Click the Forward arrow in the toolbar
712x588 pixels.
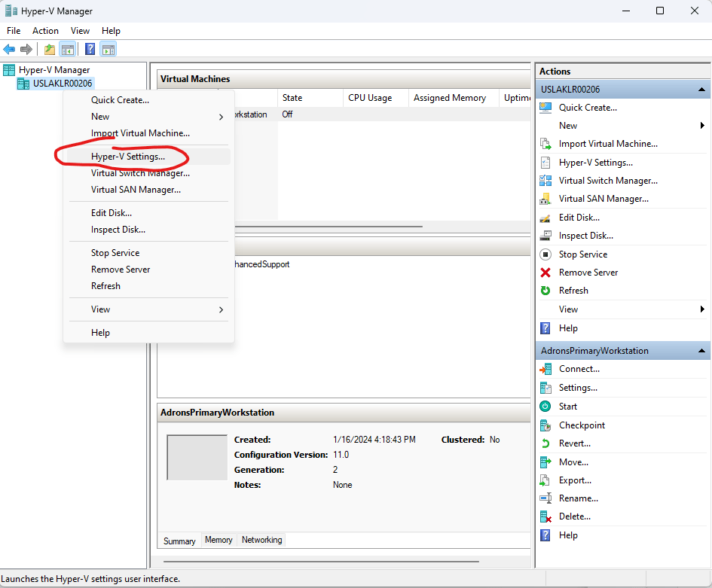click(x=26, y=49)
